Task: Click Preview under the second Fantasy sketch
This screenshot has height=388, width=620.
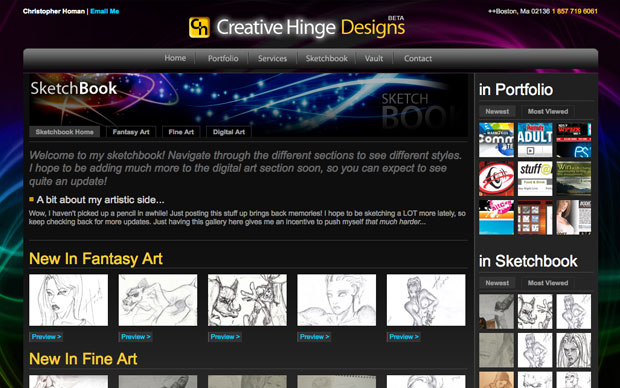Action: coord(136,337)
